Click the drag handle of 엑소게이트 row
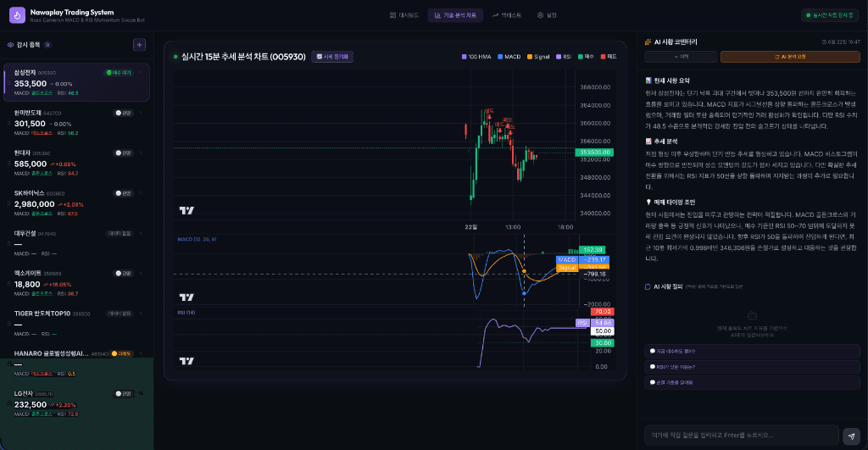The height and width of the screenshot is (450, 868). point(8,284)
